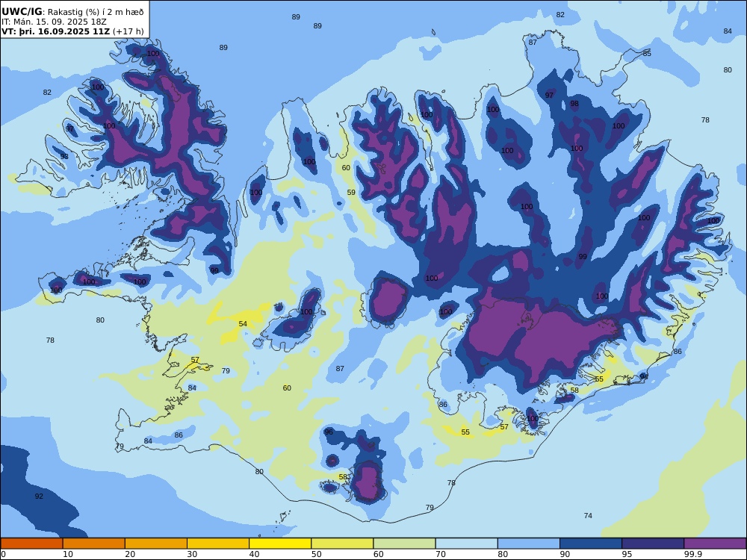Image resolution: width=747 pixels, height=560 pixels.
Task: Click the '93' humidity value in the Westfjords
Action: click(x=64, y=157)
